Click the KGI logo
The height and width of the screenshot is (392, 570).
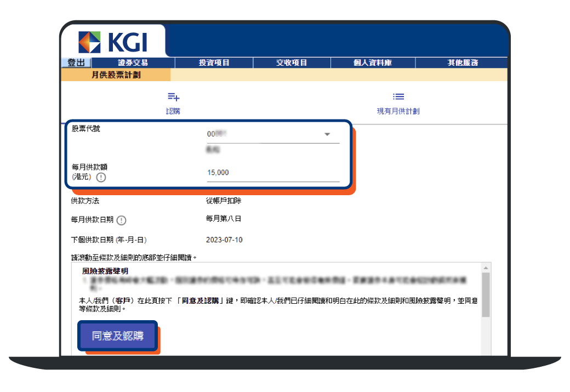click(x=113, y=42)
